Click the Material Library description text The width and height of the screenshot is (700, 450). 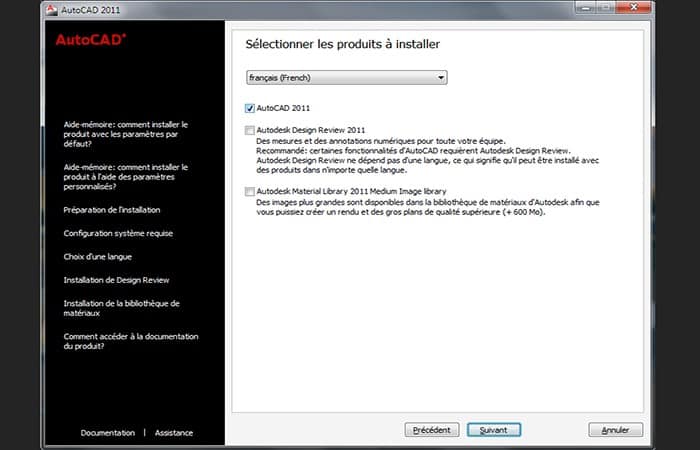coord(428,207)
